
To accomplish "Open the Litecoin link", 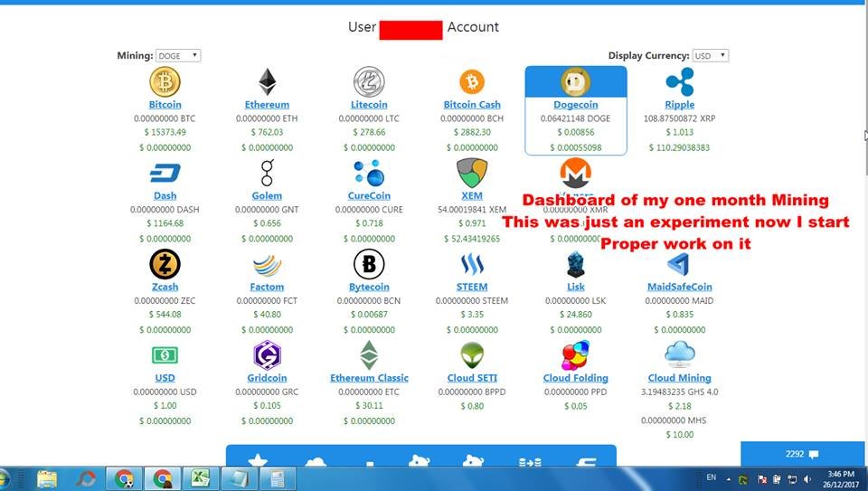I will (x=369, y=105).
